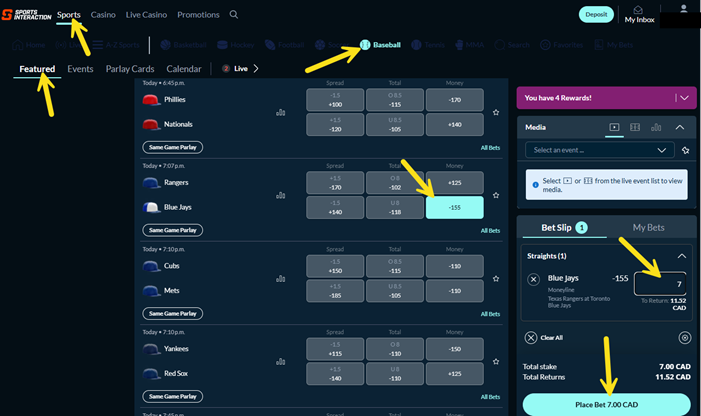Viewport: 701px width, 416px height.
Task: Open the user account profile icon
Action: (683, 8)
